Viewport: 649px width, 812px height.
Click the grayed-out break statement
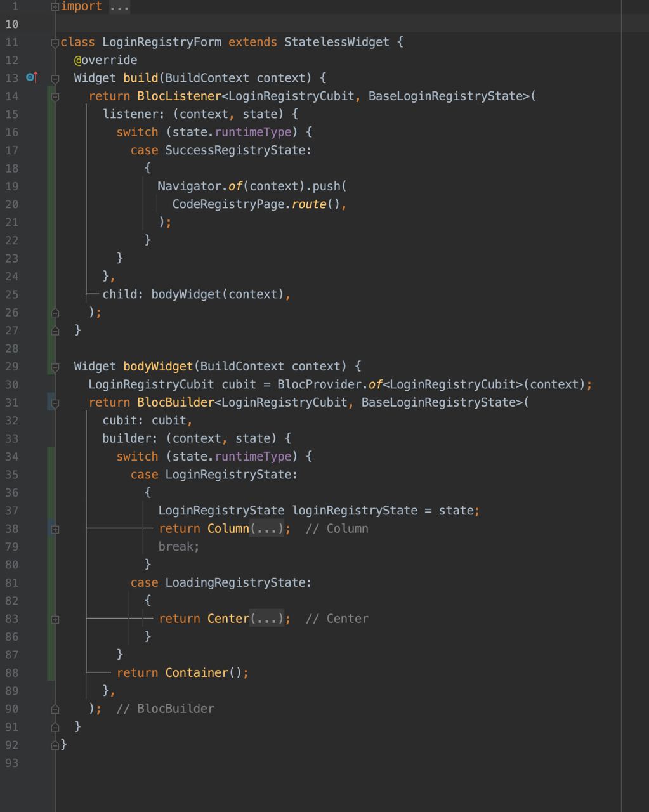(179, 546)
